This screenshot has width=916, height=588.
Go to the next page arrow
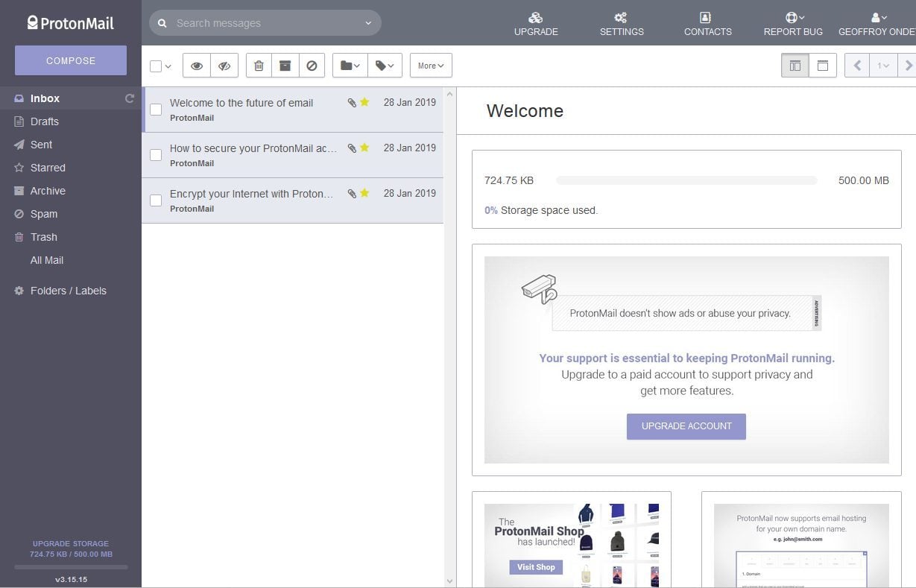point(907,66)
